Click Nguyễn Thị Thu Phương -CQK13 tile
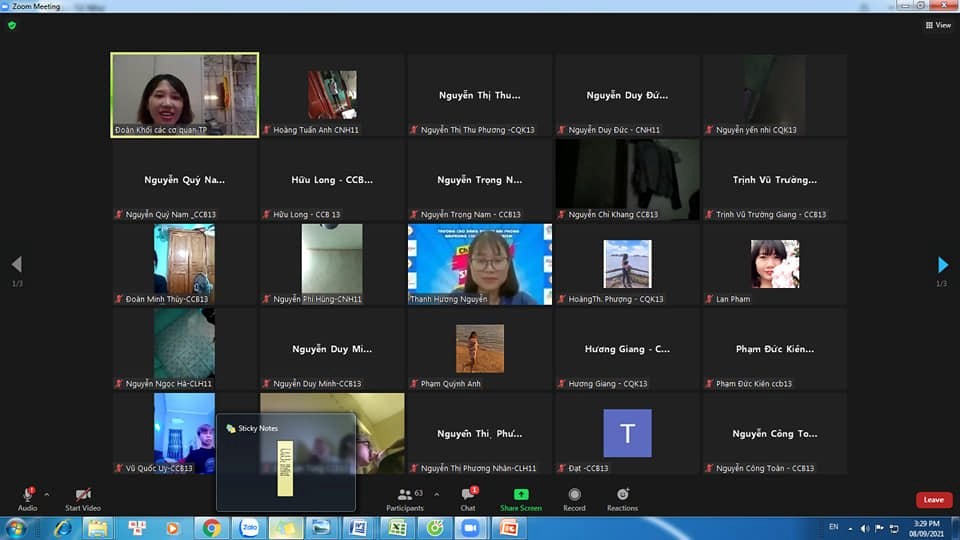 [479, 95]
